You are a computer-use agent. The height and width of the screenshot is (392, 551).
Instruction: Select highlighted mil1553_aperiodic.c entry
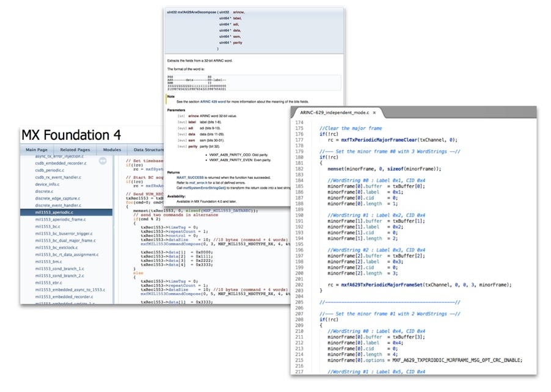point(67,212)
